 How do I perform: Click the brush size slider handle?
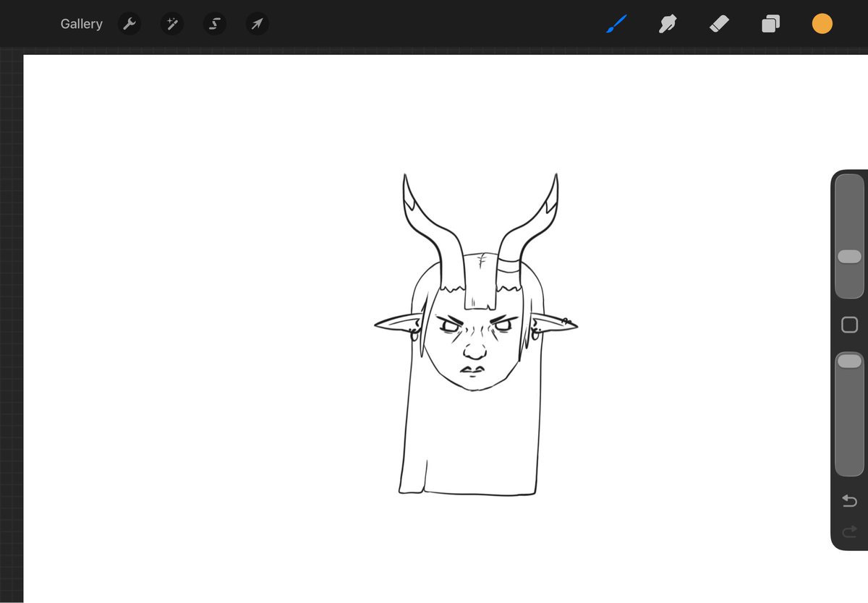[x=849, y=257]
